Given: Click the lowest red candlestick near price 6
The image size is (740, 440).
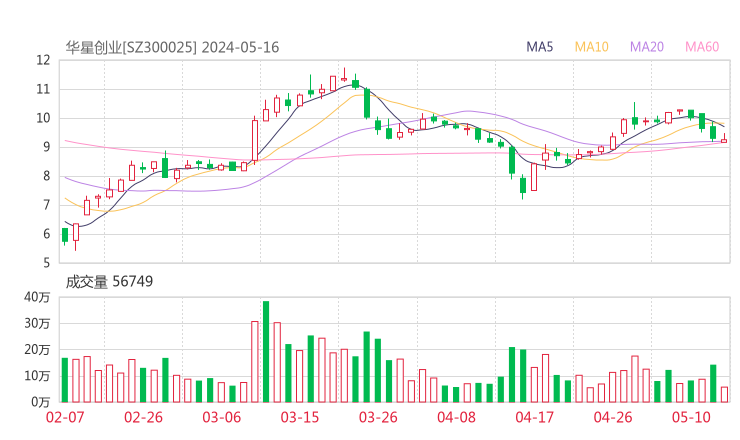Looking at the screenshot, I should [76, 236].
